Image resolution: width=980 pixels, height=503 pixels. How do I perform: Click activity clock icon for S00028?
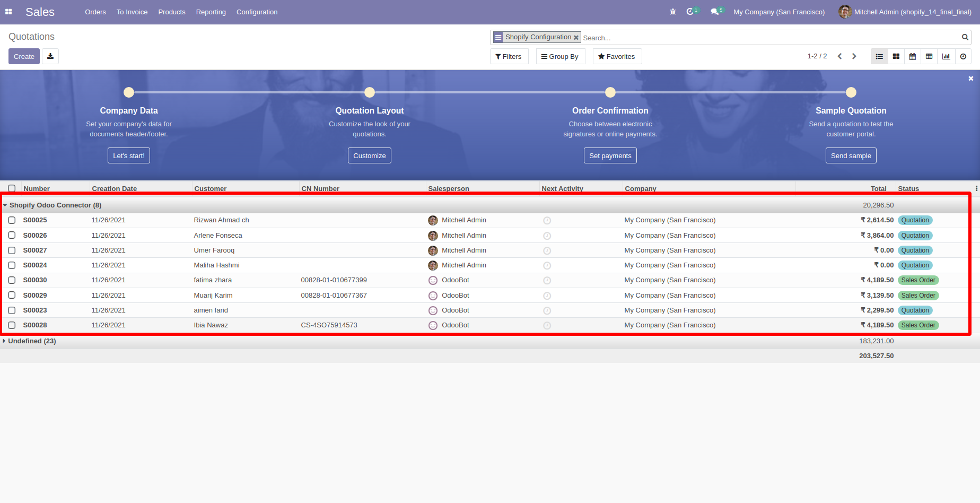pyautogui.click(x=547, y=325)
